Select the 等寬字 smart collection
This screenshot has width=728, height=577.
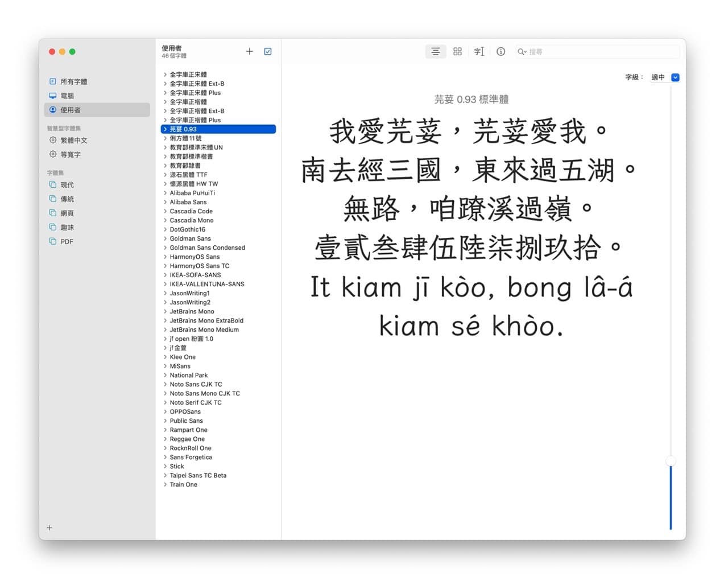[x=71, y=154]
